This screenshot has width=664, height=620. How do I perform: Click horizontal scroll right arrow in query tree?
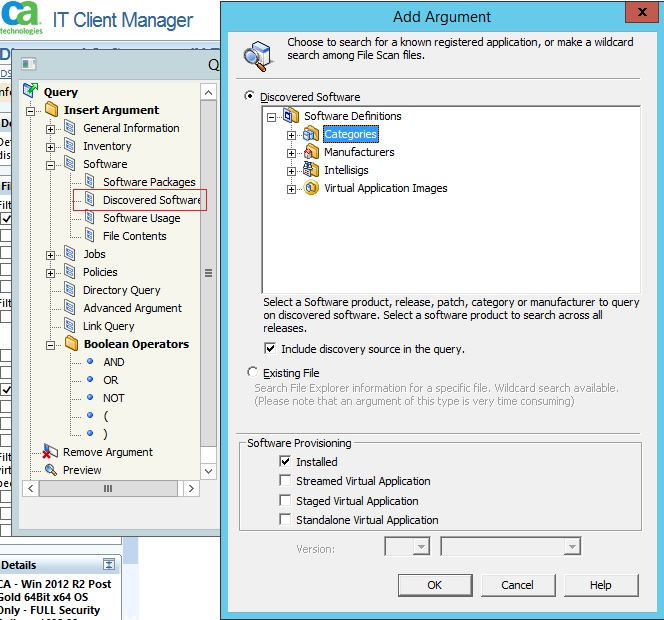[191, 488]
